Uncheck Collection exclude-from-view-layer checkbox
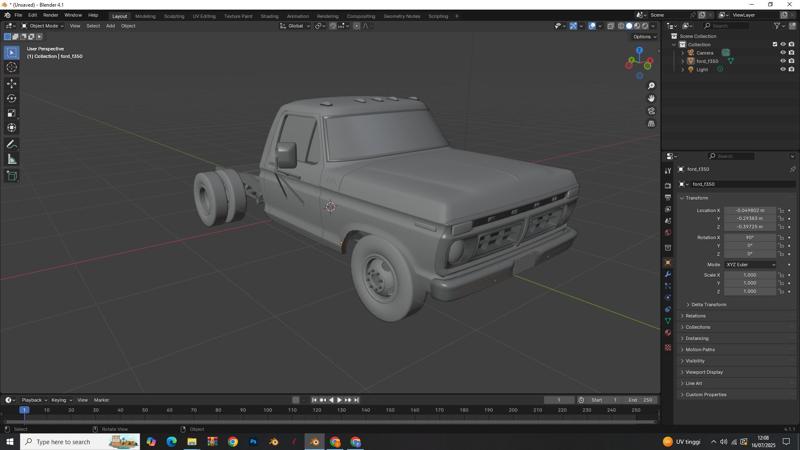This screenshot has height=450, width=800. point(775,44)
